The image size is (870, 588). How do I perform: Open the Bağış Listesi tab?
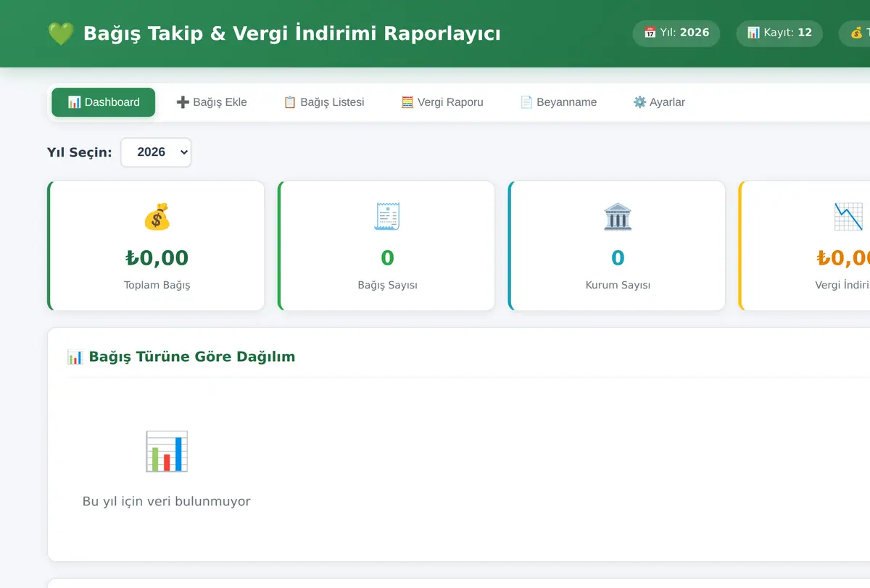[x=324, y=102]
